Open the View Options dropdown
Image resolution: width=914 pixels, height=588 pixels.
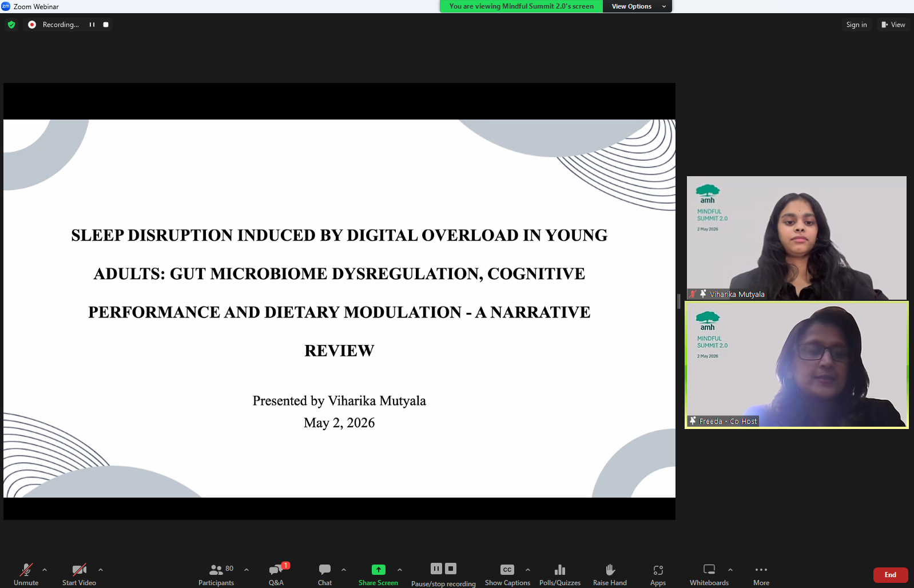click(637, 6)
